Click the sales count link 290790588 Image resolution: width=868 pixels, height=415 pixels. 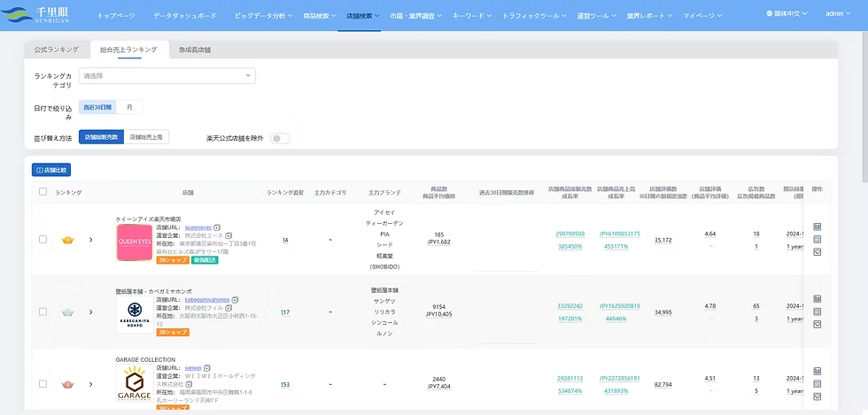pyautogui.click(x=570, y=234)
